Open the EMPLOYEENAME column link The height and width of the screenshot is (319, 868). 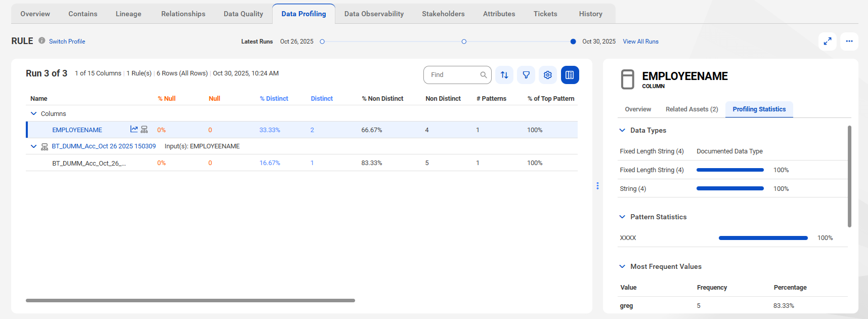pos(77,130)
